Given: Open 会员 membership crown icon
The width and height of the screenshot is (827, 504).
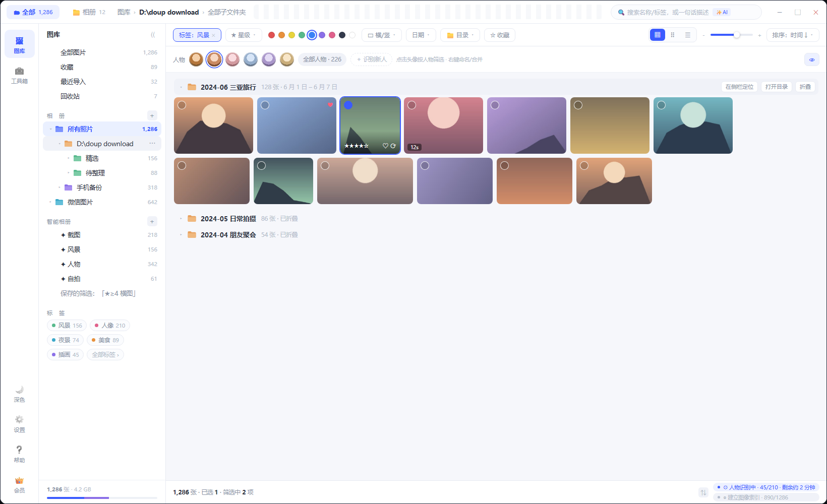Looking at the screenshot, I should tap(19, 484).
